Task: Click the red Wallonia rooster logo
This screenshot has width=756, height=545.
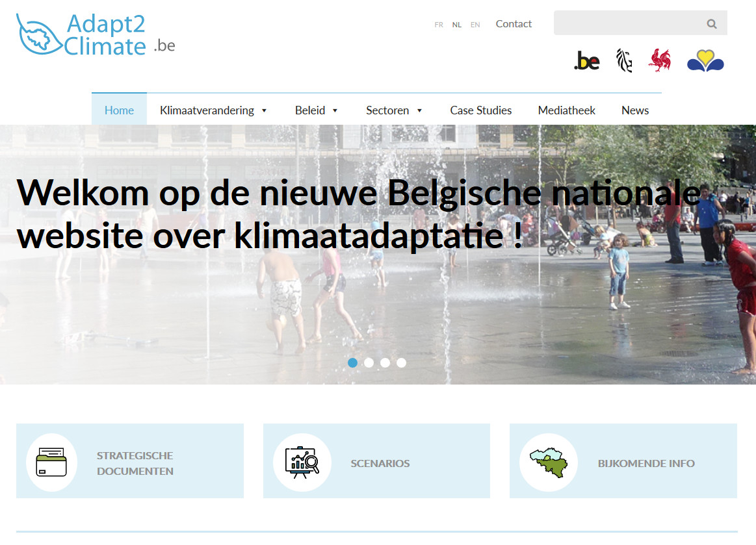Action: click(x=659, y=60)
